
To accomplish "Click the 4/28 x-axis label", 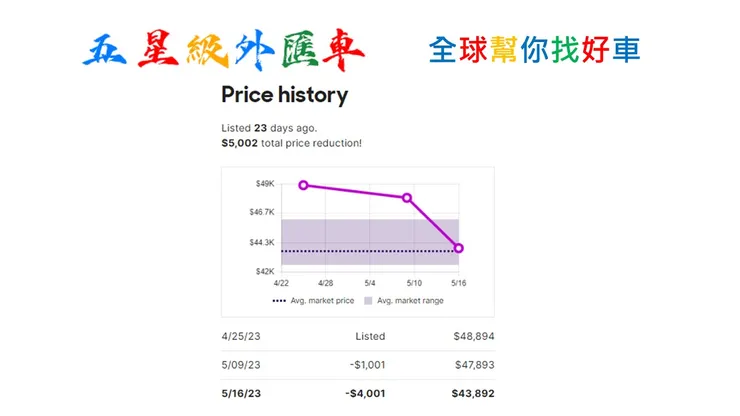I will click(326, 283).
